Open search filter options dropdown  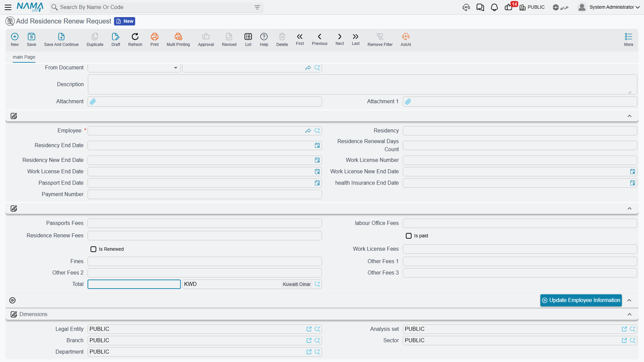257,7
